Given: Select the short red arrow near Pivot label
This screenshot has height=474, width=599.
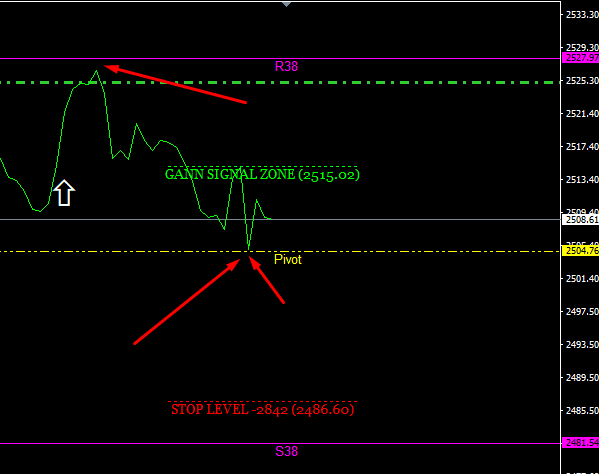Looking at the screenshot, I should coord(267,280).
